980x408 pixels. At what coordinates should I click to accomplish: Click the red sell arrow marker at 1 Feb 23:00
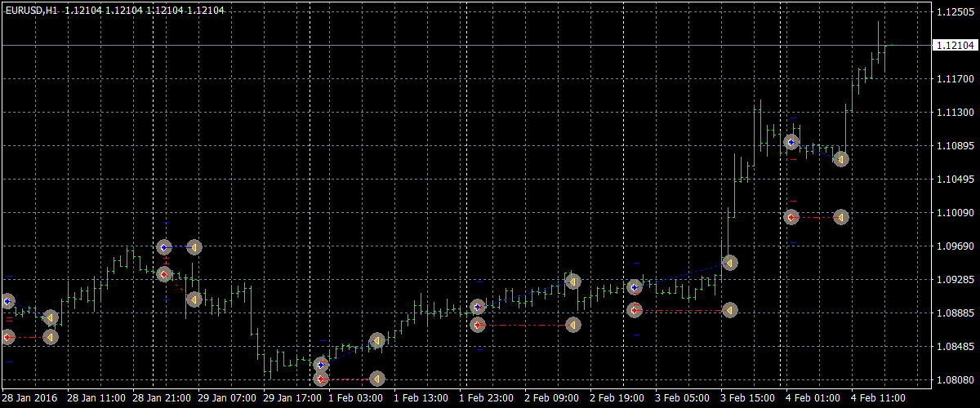[x=479, y=325]
